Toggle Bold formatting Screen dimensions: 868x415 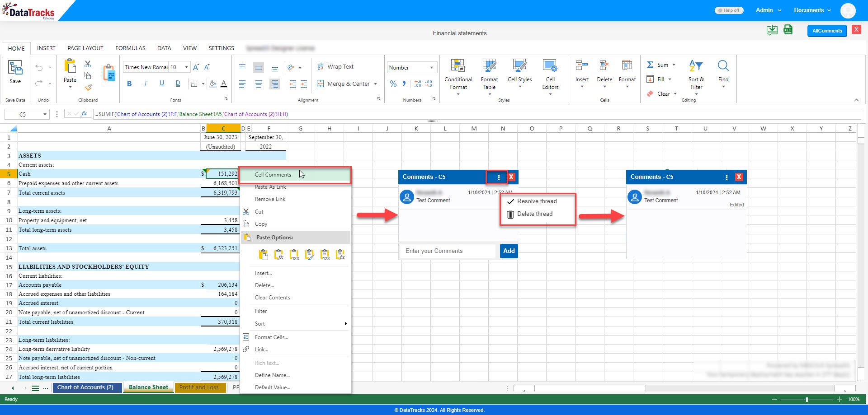[129, 84]
